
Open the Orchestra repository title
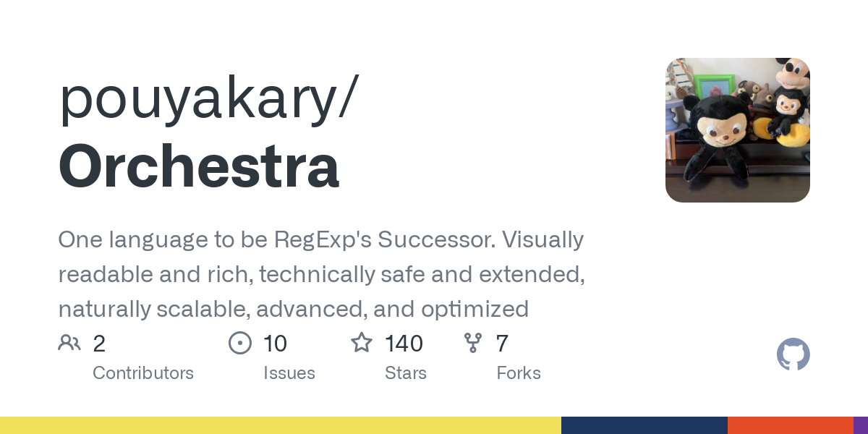pos(198,166)
